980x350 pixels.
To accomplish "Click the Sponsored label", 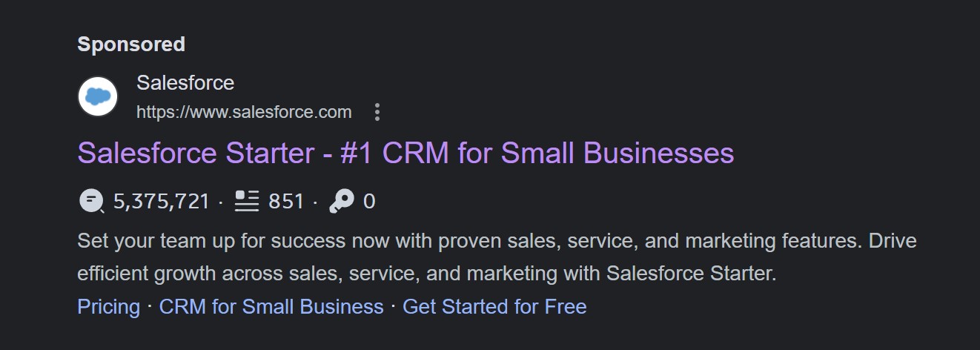I will pyautogui.click(x=131, y=44).
